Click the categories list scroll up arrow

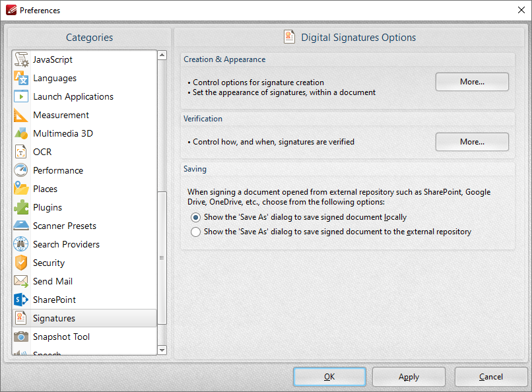(x=162, y=55)
